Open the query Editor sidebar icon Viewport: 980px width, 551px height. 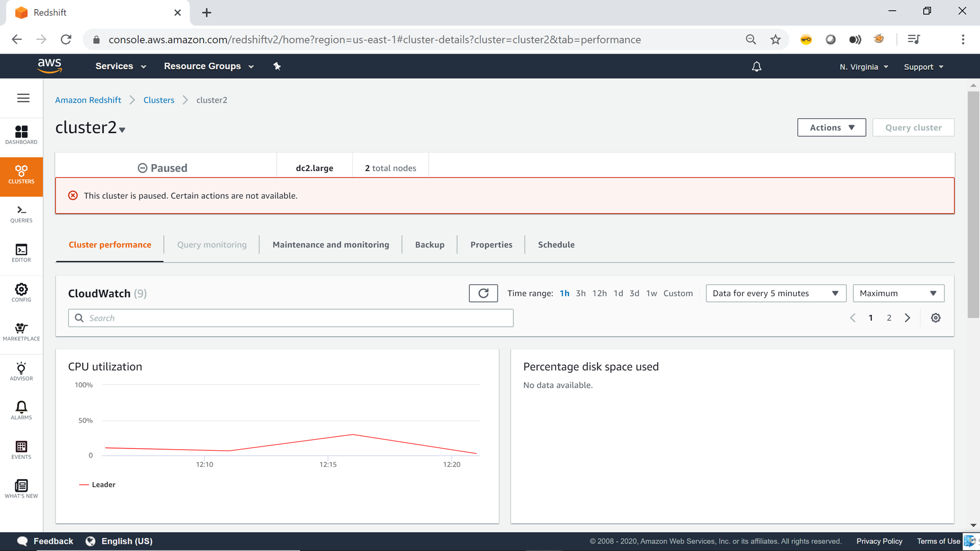coord(21,253)
